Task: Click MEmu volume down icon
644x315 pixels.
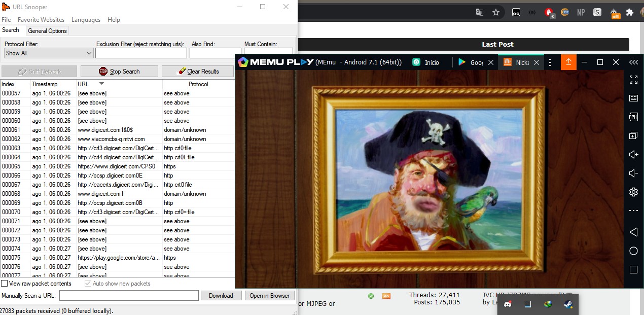Action: pyautogui.click(x=633, y=173)
